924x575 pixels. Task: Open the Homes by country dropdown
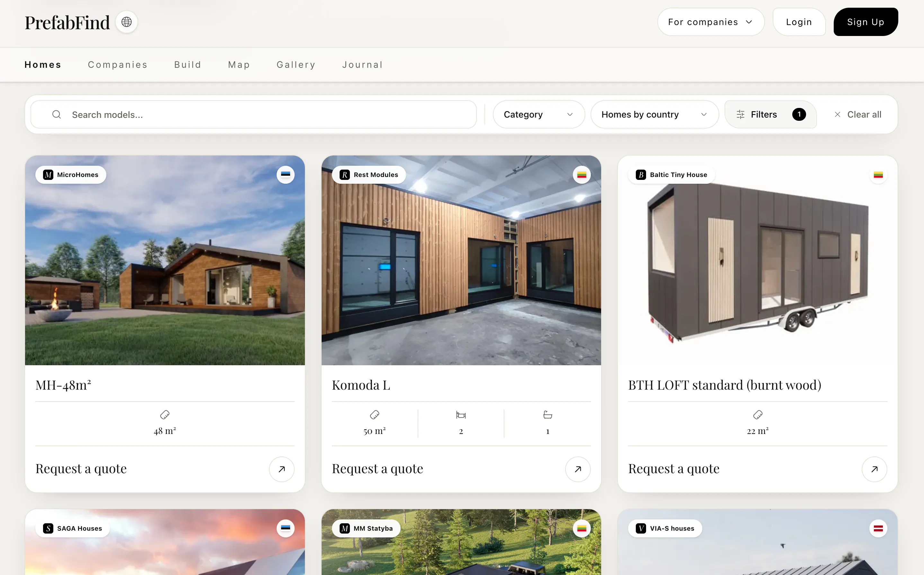coord(654,114)
